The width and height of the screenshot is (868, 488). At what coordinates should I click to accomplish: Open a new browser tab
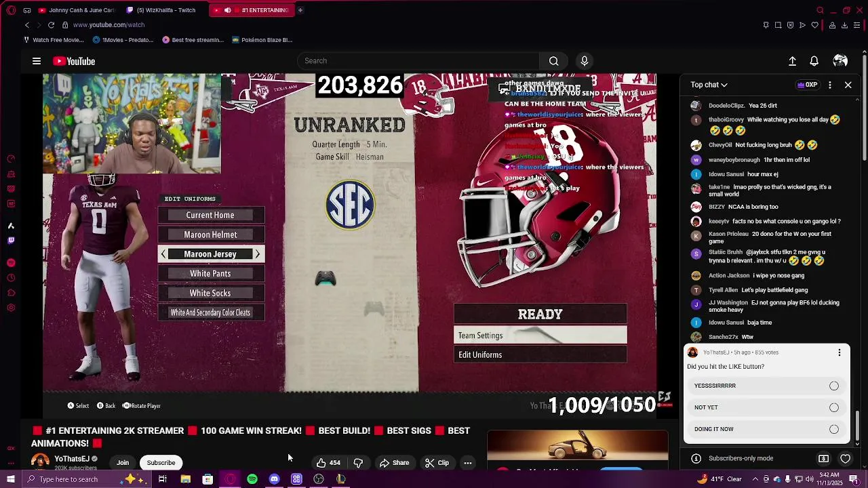(x=300, y=10)
